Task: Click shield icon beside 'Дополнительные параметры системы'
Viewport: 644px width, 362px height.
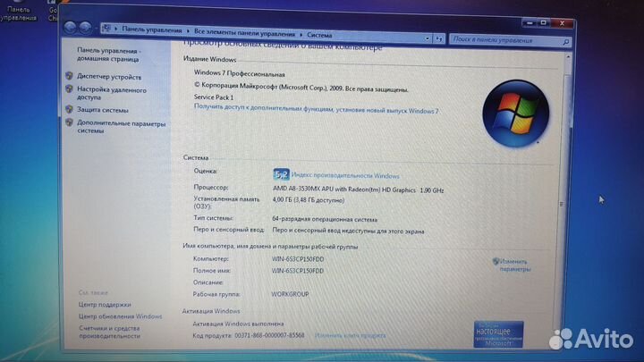Action: click(x=69, y=122)
